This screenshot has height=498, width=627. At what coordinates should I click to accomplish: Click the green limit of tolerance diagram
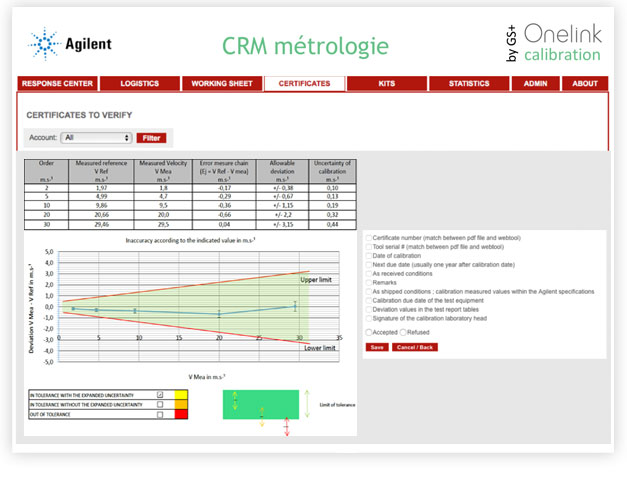click(x=261, y=404)
